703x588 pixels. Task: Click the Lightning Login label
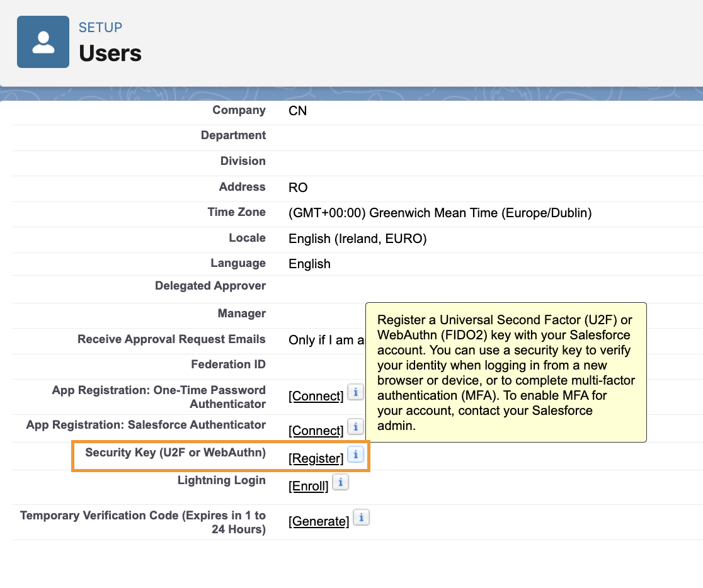coord(222,480)
